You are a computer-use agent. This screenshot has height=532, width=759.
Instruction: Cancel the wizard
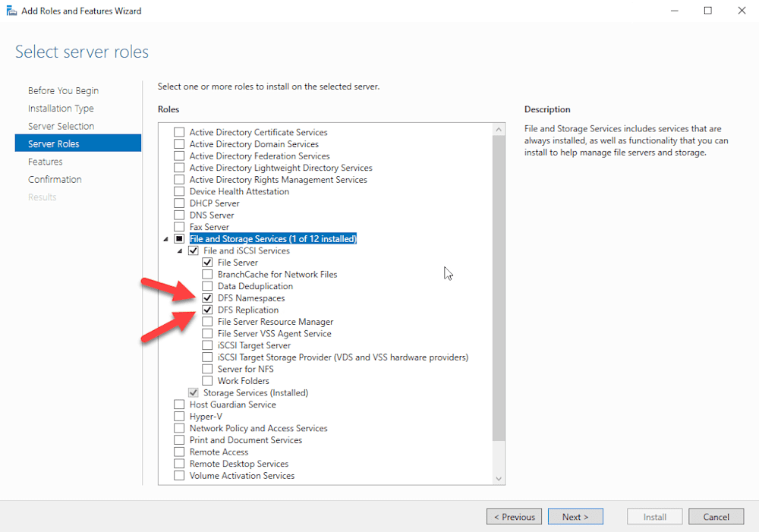[716, 516]
